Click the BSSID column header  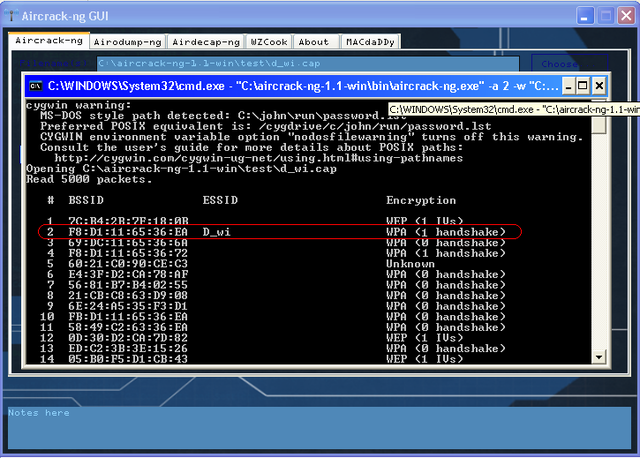tap(86, 200)
